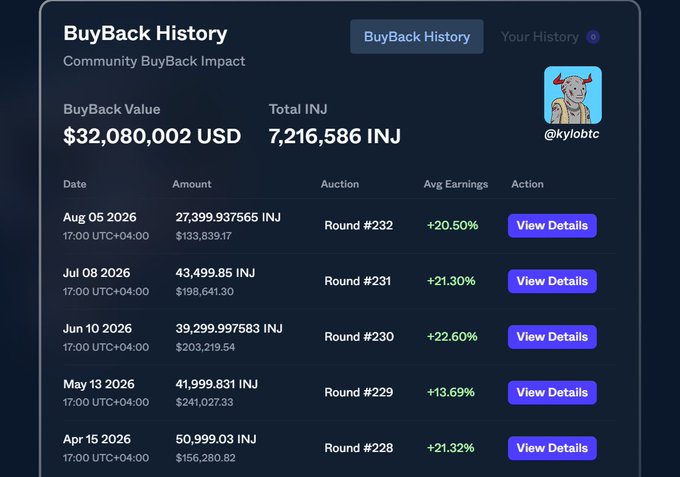Click the Round #229 auction label
Image resolution: width=680 pixels, height=477 pixels.
tap(359, 392)
